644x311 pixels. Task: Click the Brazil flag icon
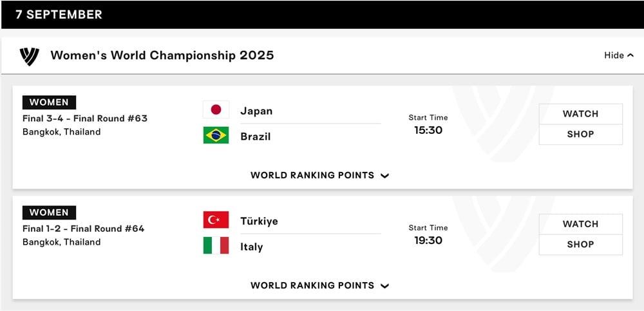pos(216,136)
